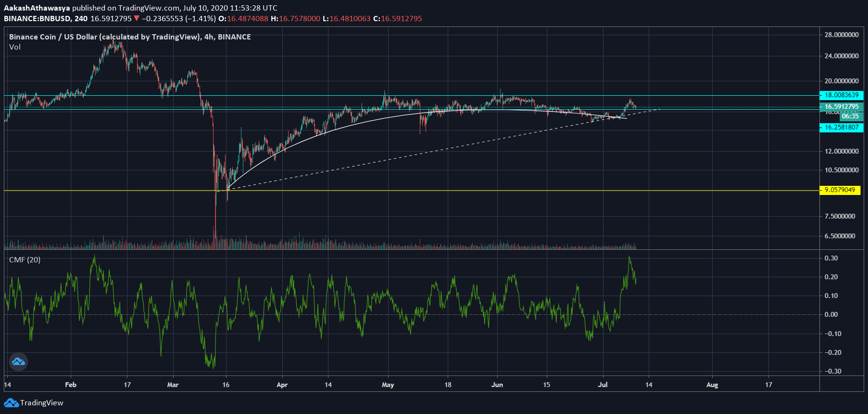
Task: Click the 10.5000000 price axis label
Action: pos(842,170)
